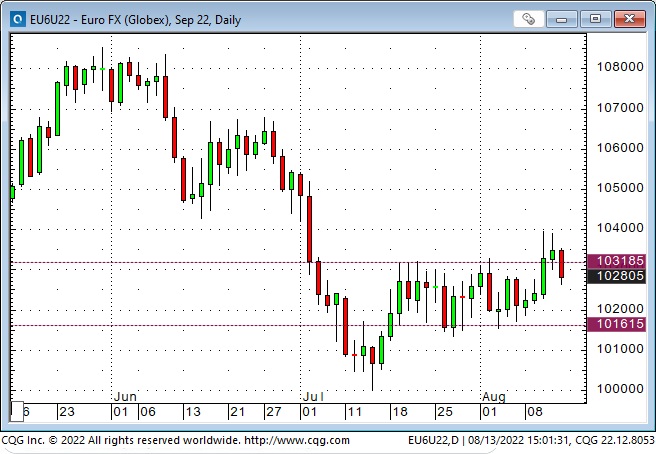Click the 104000 price axis label
This screenshot has width=656, height=454.
(x=620, y=228)
